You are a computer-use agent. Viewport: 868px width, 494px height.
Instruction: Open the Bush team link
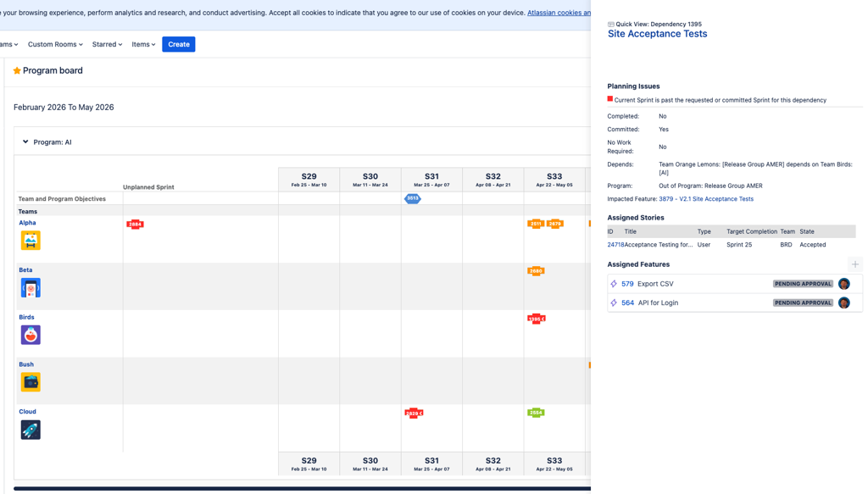[26, 364]
